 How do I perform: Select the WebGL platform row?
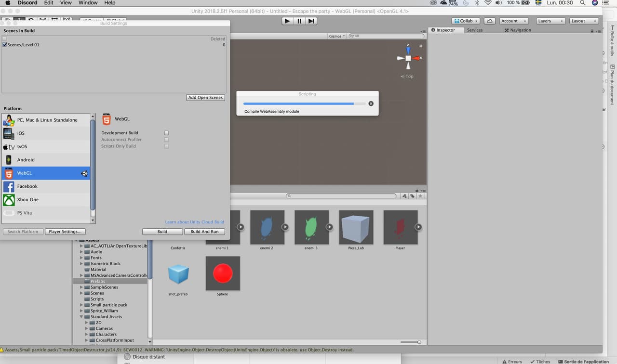tap(46, 173)
